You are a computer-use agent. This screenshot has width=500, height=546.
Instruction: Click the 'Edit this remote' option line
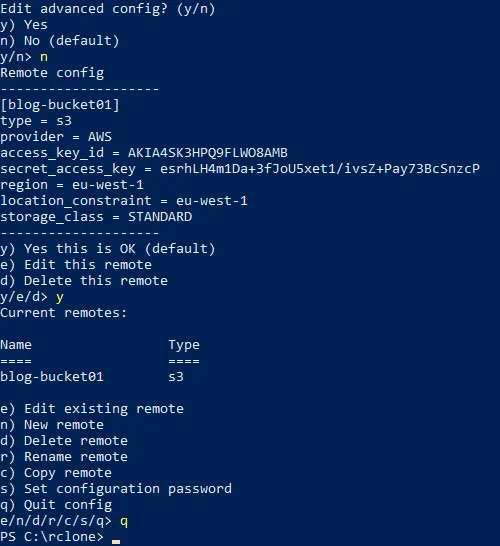coord(76,265)
